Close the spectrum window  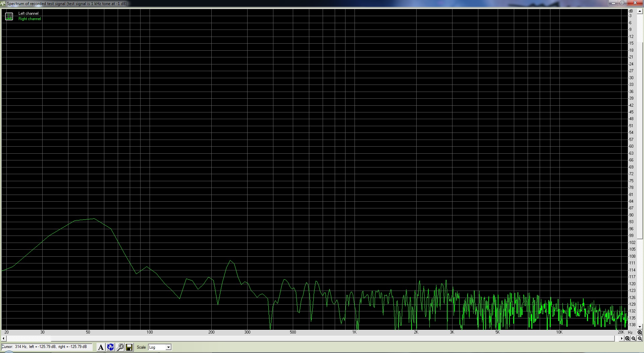[635, 3]
